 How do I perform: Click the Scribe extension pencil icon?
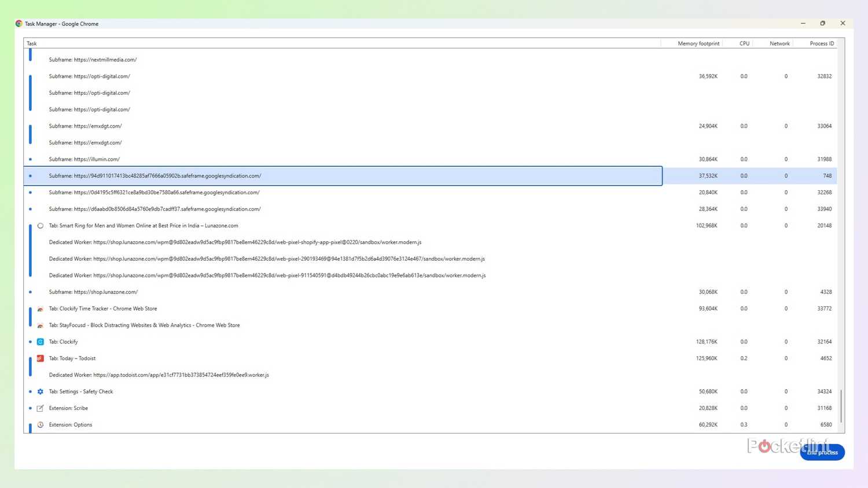pyautogui.click(x=41, y=408)
